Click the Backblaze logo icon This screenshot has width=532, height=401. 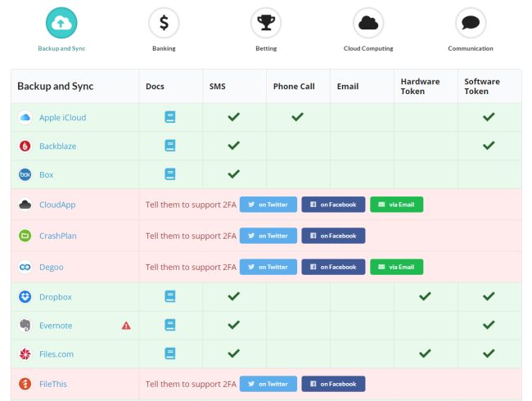click(25, 146)
